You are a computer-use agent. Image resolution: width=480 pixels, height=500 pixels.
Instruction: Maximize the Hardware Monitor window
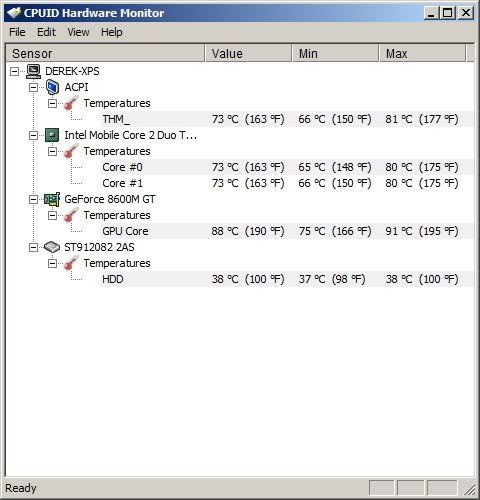[x=448, y=13]
